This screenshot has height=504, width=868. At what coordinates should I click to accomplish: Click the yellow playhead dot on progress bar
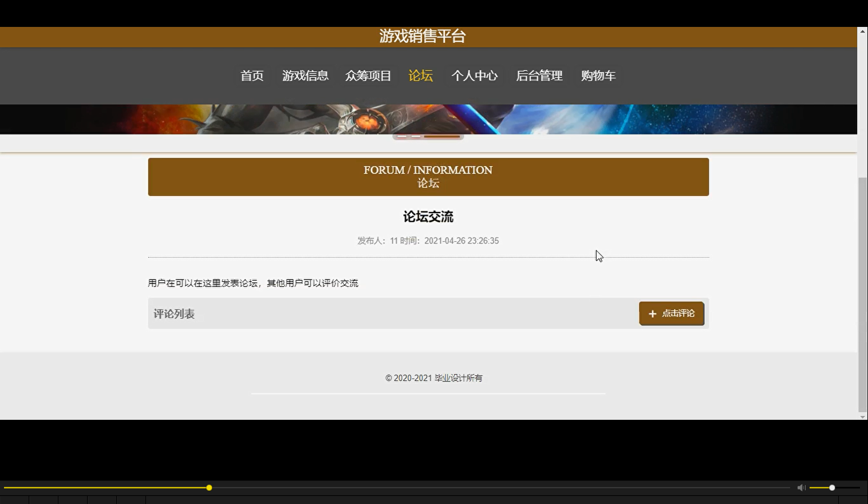[208, 487]
